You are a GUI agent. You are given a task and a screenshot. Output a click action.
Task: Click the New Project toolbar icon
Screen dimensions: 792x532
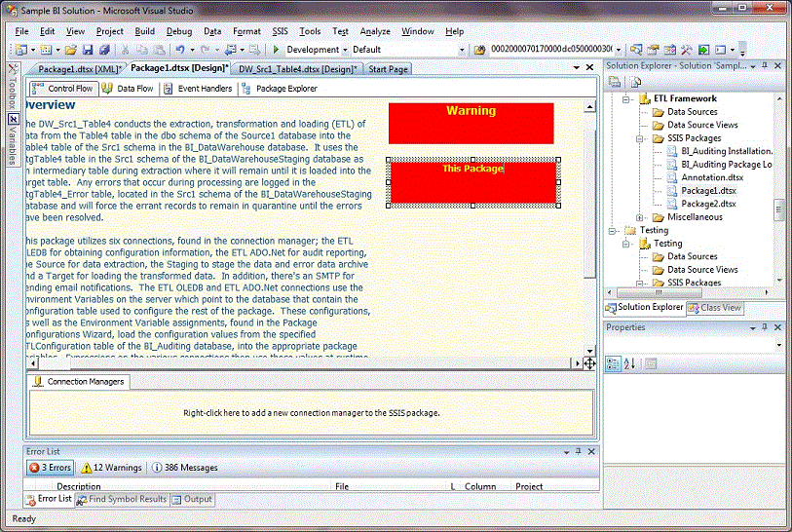(21, 50)
